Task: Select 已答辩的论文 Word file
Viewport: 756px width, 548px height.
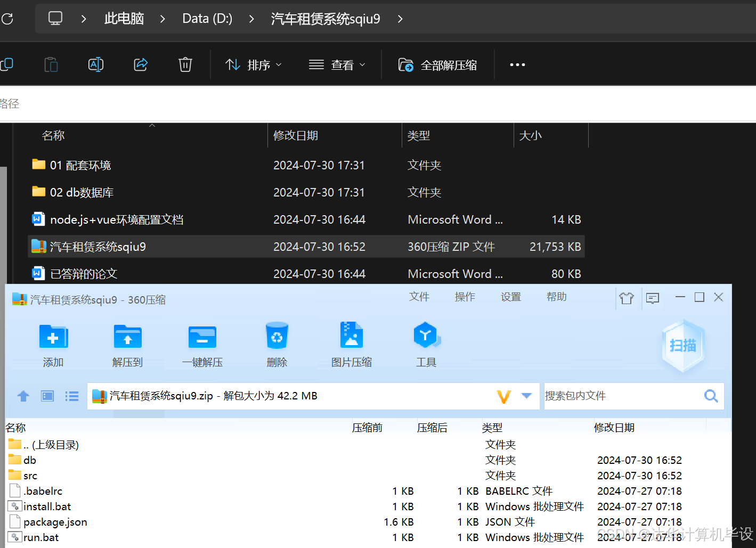Action: pos(306,274)
